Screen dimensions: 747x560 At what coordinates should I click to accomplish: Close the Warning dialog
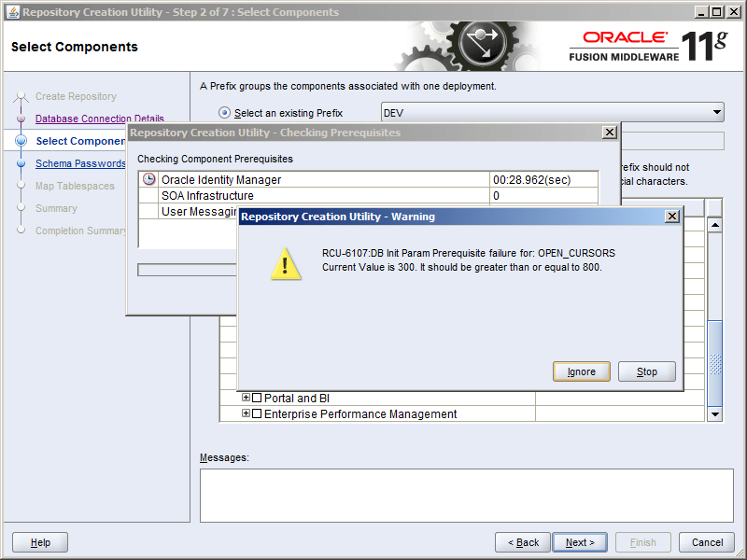pos(671,217)
